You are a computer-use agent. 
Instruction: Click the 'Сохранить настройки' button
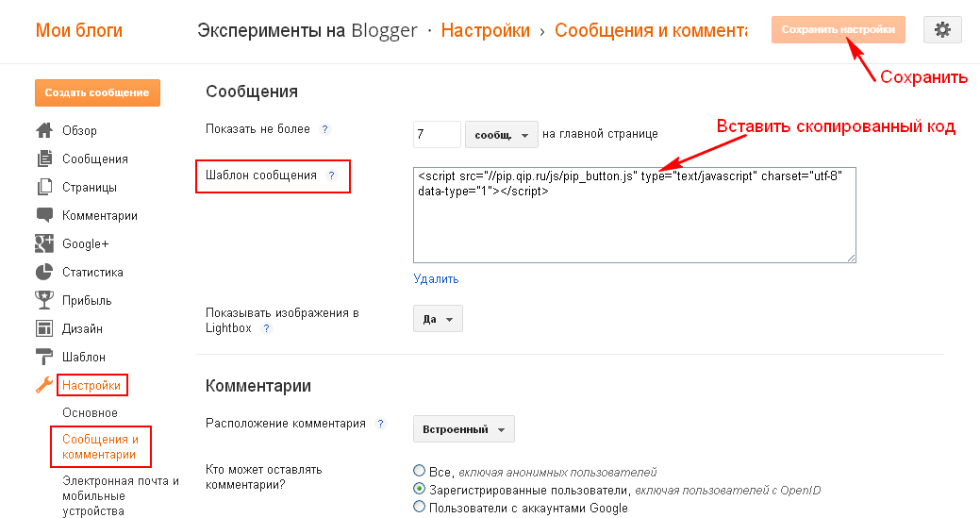tap(839, 29)
